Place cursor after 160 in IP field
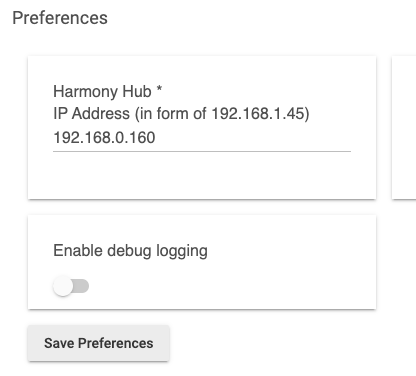The height and width of the screenshot is (376, 416). tap(156, 138)
